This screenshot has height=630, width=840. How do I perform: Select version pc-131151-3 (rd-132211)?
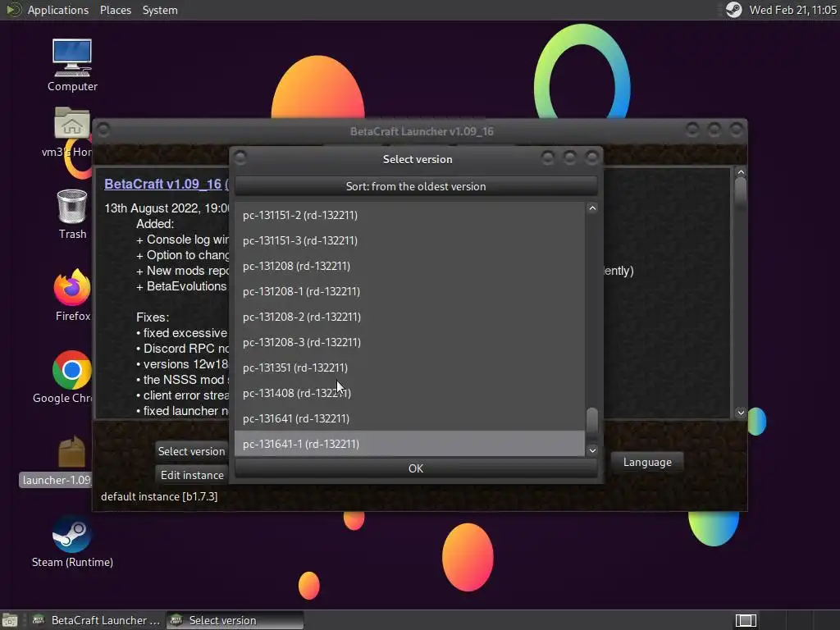click(x=410, y=240)
